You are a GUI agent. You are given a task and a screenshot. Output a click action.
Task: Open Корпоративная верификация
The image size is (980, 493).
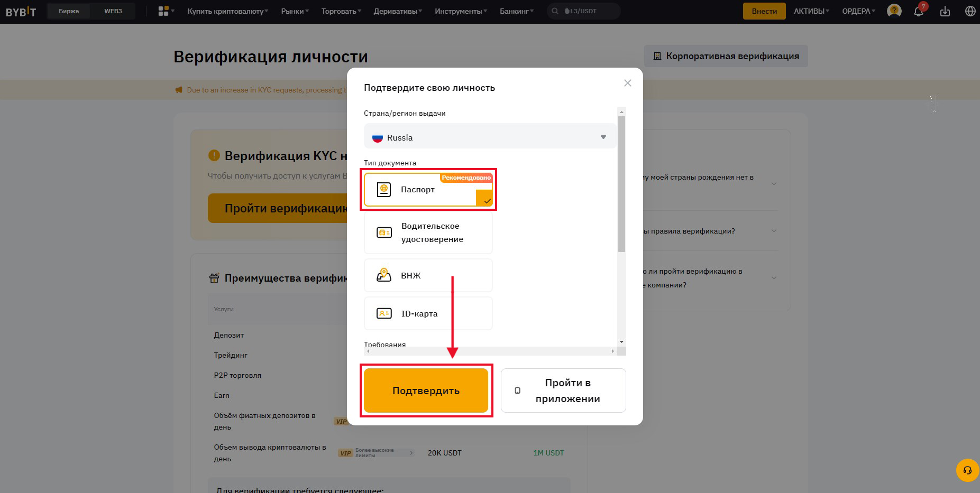726,56
